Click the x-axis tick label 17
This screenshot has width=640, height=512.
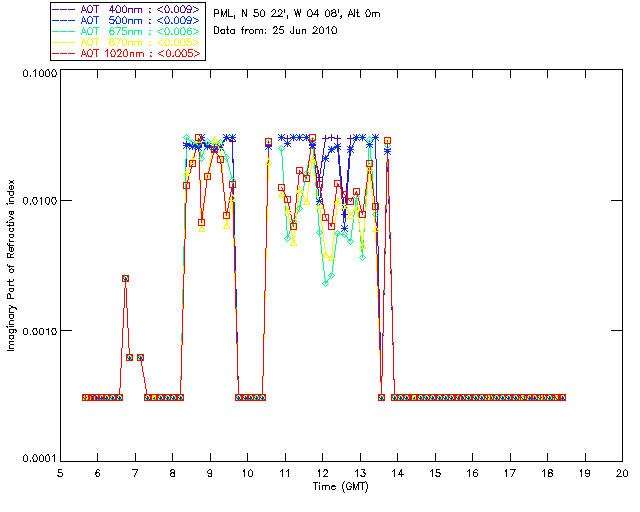coord(510,474)
